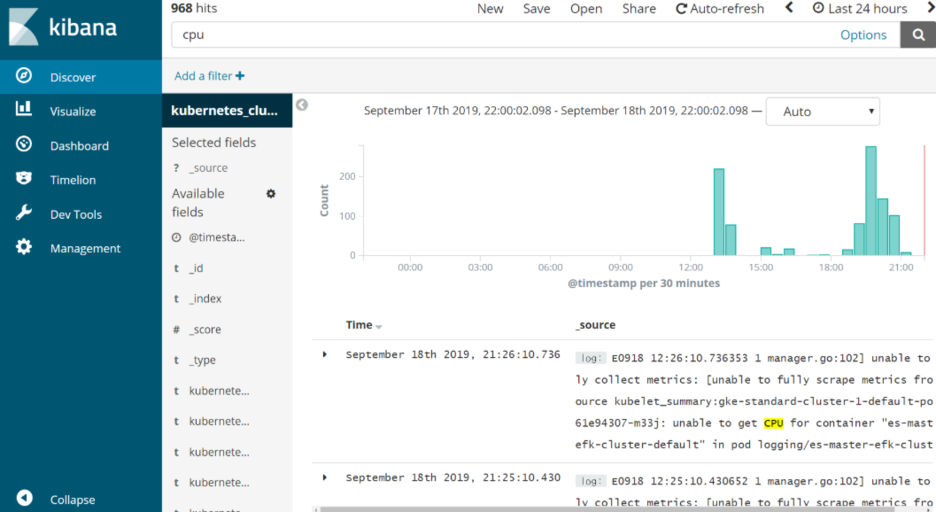The image size is (936, 512).
Task: Click Save in the top menu
Action: [537, 8]
